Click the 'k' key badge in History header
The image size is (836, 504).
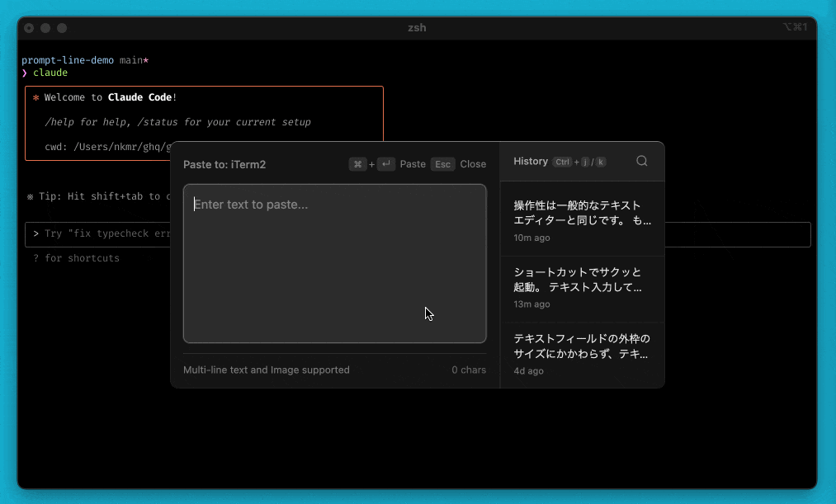tap(601, 162)
